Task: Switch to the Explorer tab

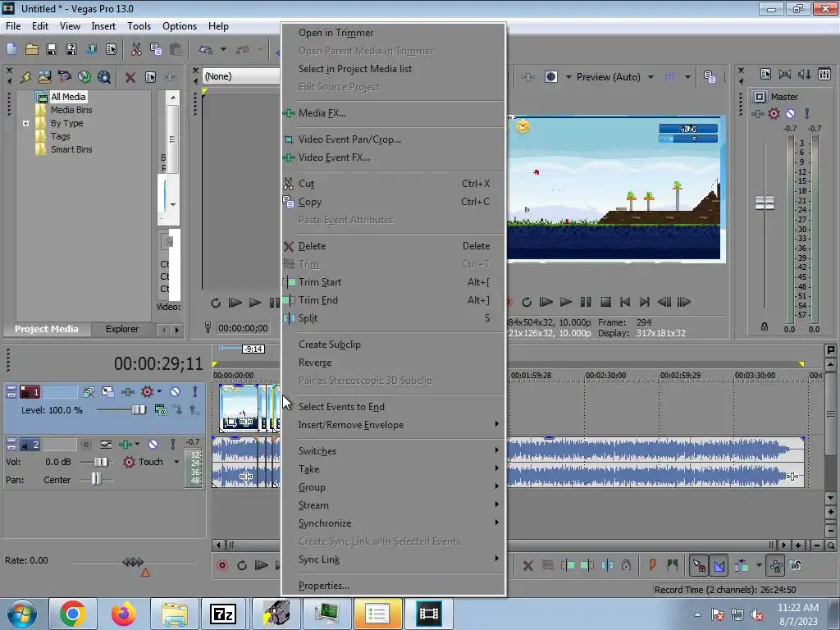Action: click(x=122, y=329)
